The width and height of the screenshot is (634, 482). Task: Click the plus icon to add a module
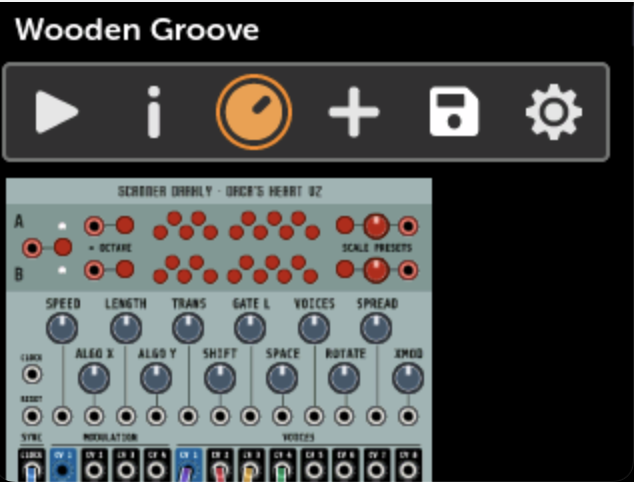(354, 112)
